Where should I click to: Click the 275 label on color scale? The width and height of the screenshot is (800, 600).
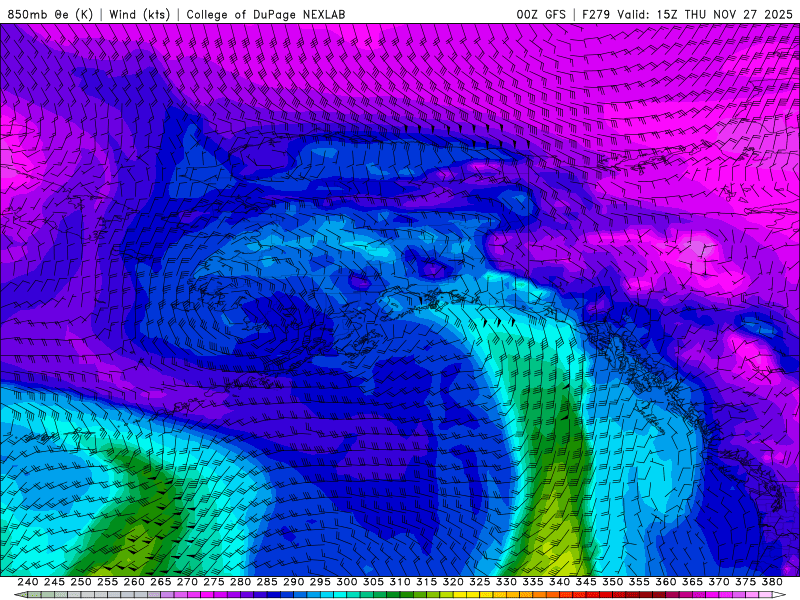tap(213, 582)
